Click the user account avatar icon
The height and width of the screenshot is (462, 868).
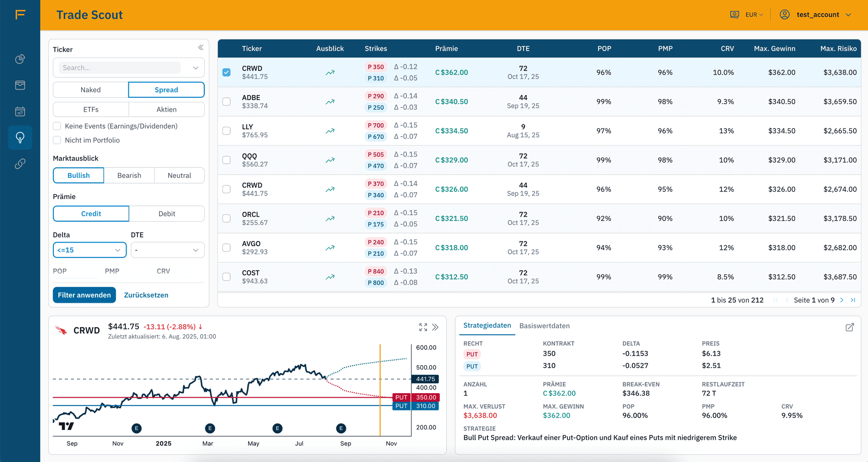pos(785,14)
